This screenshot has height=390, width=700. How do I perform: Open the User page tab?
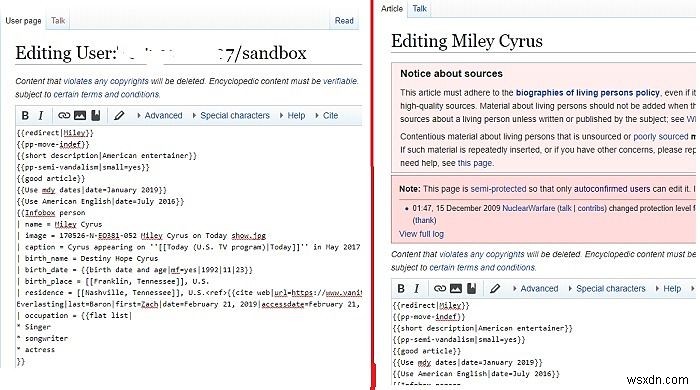(23, 21)
